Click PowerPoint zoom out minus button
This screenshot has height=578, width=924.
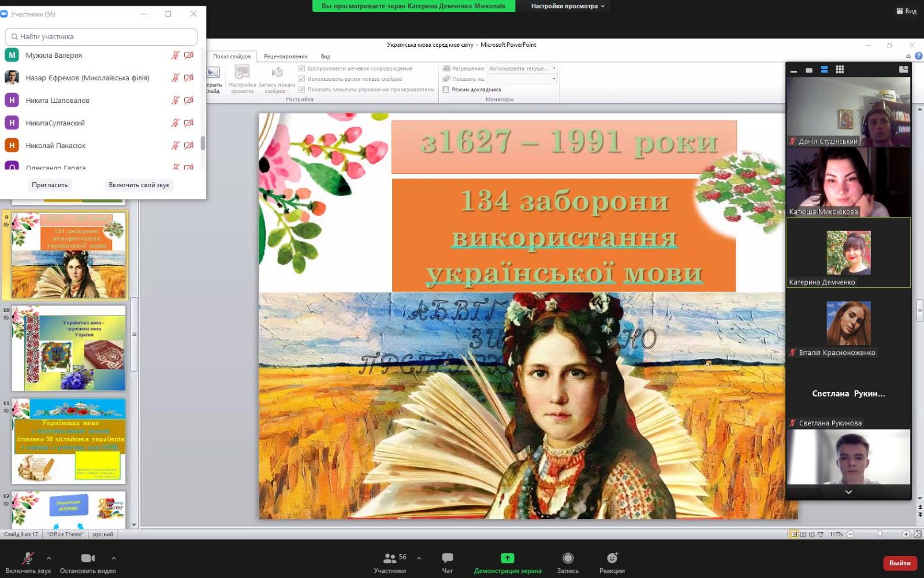[x=850, y=534]
